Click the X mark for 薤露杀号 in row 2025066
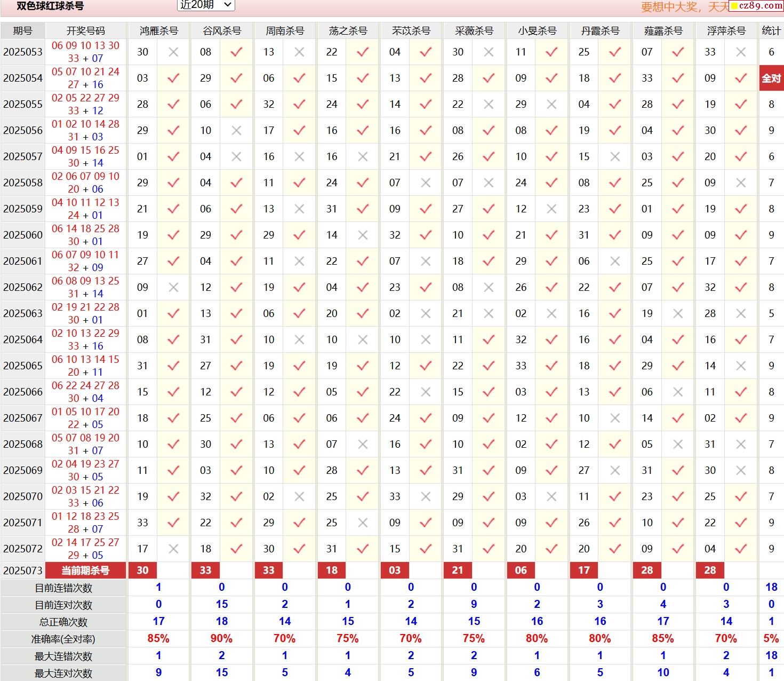This screenshot has width=784, height=681. pyautogui.click(x=678, y=392)
